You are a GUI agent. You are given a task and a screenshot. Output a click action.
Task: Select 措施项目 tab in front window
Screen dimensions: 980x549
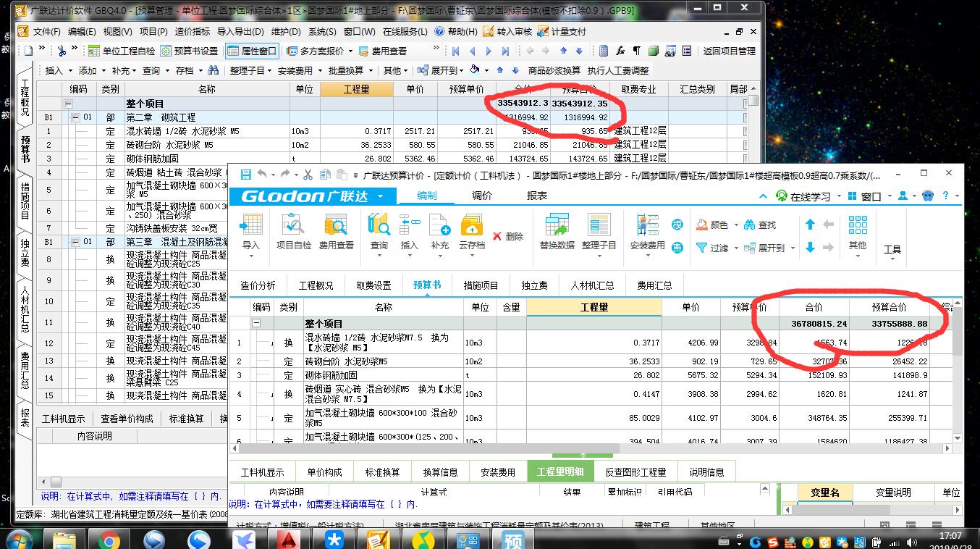click(481, 285)
